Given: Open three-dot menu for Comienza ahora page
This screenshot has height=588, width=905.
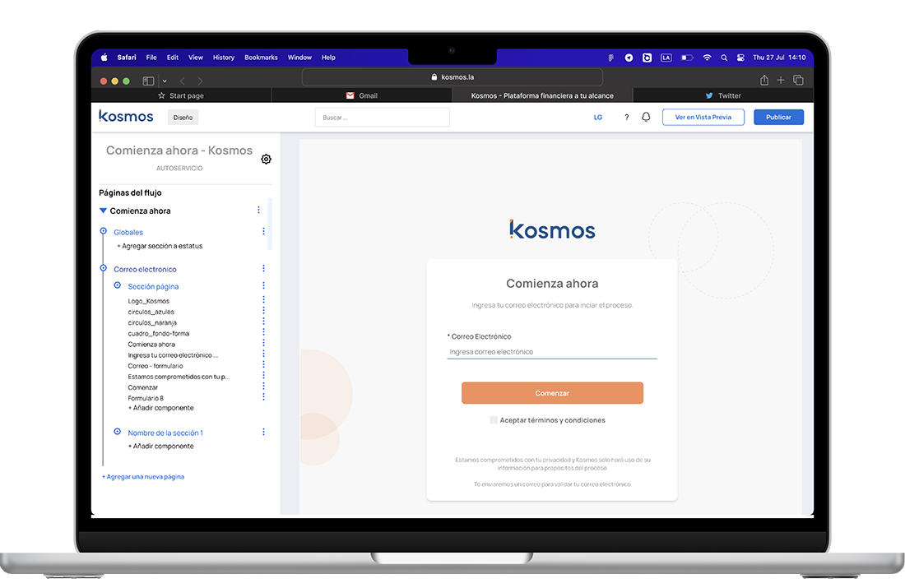Looking at the screenshot, I should pyautogui.click(x=258, y=210).
